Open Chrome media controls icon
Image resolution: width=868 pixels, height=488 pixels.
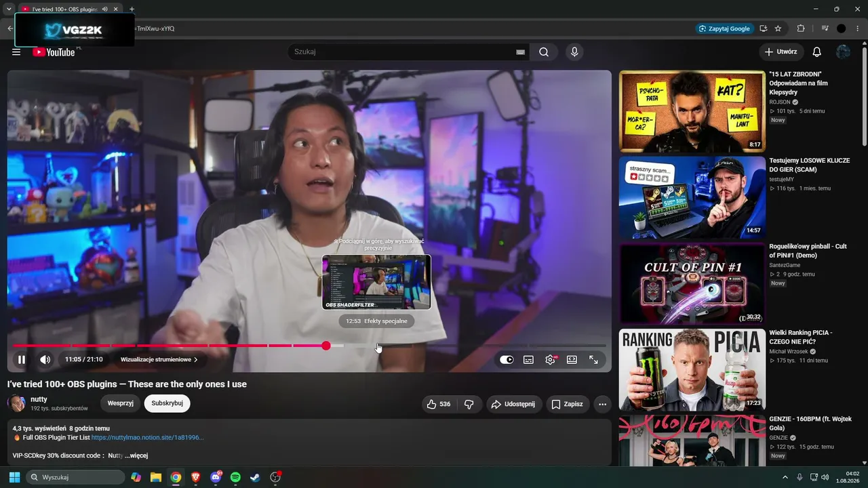(x=825, y=28)
